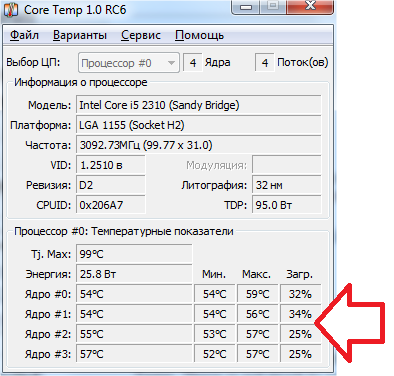Close the Core Temp window

310,7
